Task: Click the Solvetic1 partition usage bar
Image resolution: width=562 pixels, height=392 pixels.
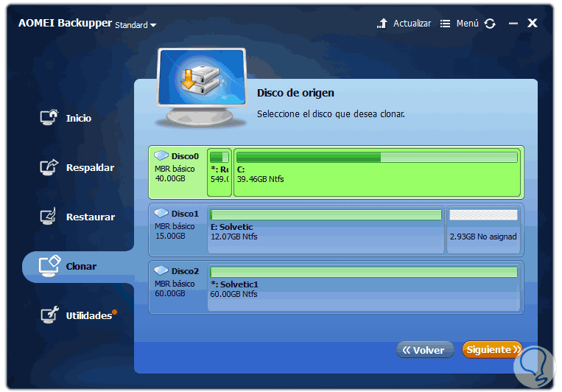Action: coord(364,272)
